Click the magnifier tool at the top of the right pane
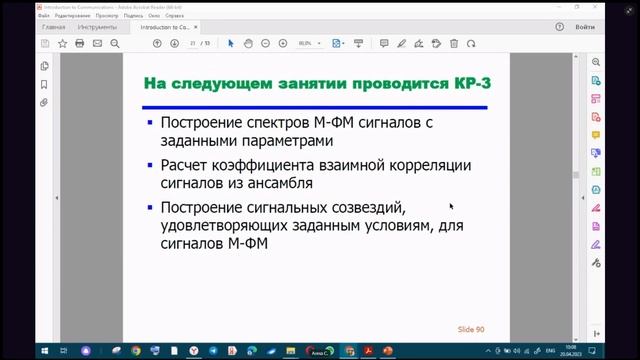Viewport: 640px width, 360px height. click(x=596, y=62)
